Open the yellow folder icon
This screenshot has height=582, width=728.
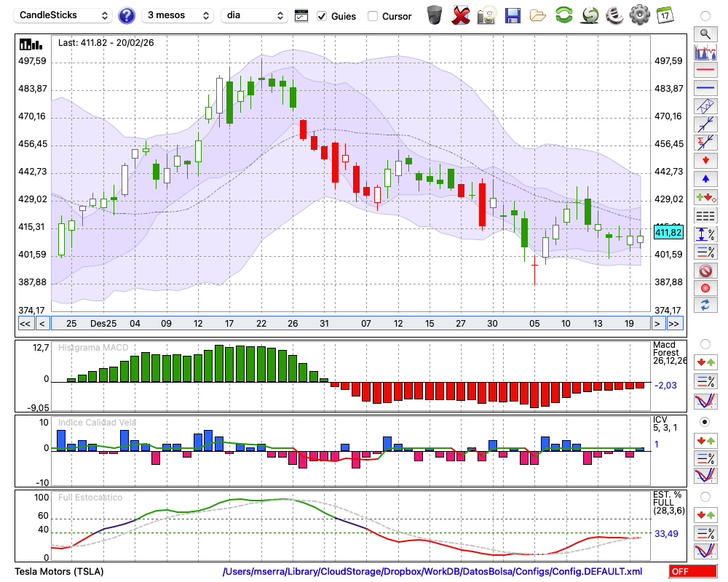[538, 15]
